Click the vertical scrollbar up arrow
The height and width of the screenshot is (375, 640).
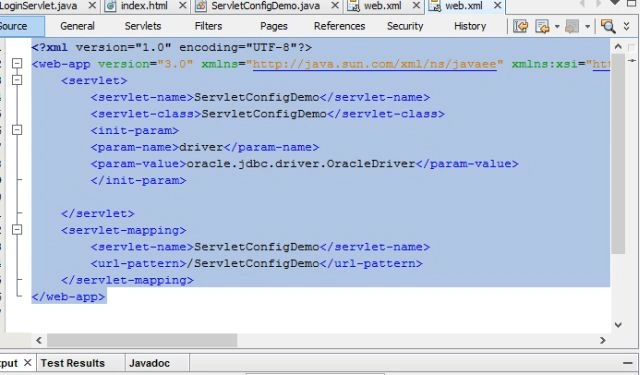click(x=618, y=47)
